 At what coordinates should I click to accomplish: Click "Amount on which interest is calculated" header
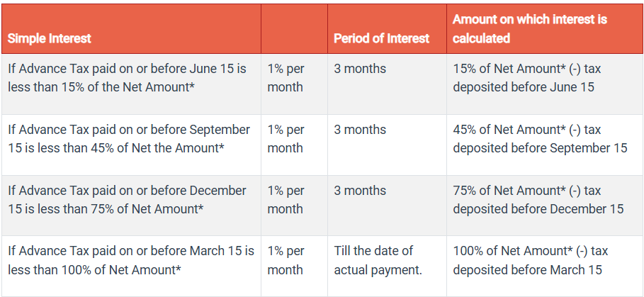pyautogui.click(x=529, y=29)
